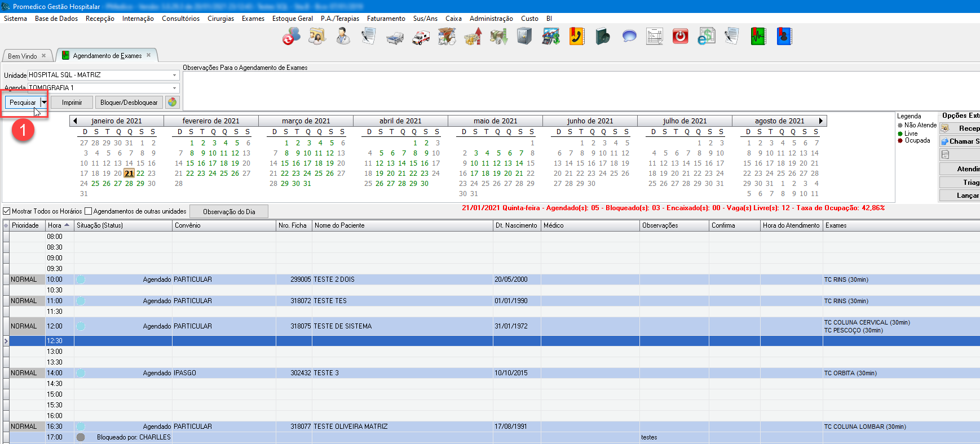Click the colorful pie chart button
Screen dimensions: 980x444
click(173, 102)
